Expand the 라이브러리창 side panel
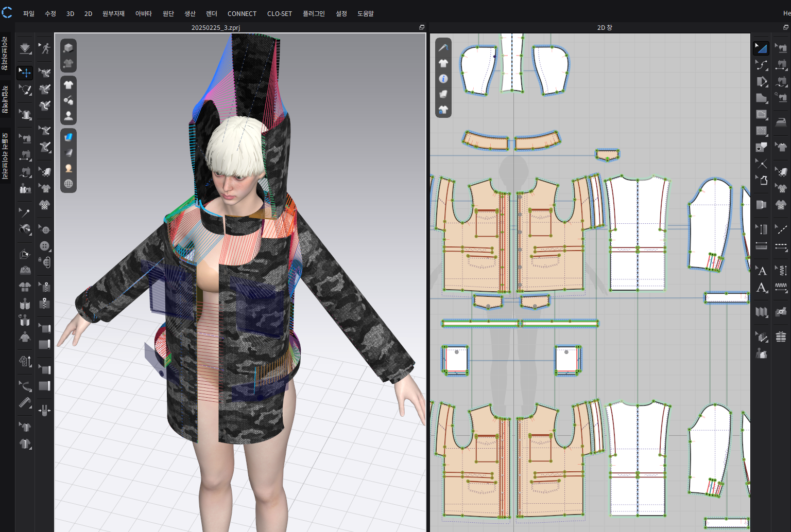791x532 pixels. pyautogui.click(x=5, y=54)
